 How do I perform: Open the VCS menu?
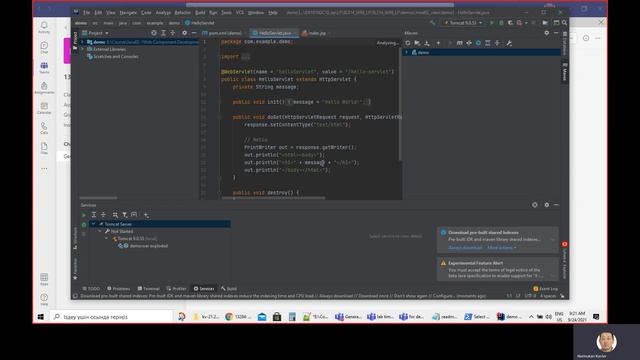pyautogui.click(x=240, y=13)
